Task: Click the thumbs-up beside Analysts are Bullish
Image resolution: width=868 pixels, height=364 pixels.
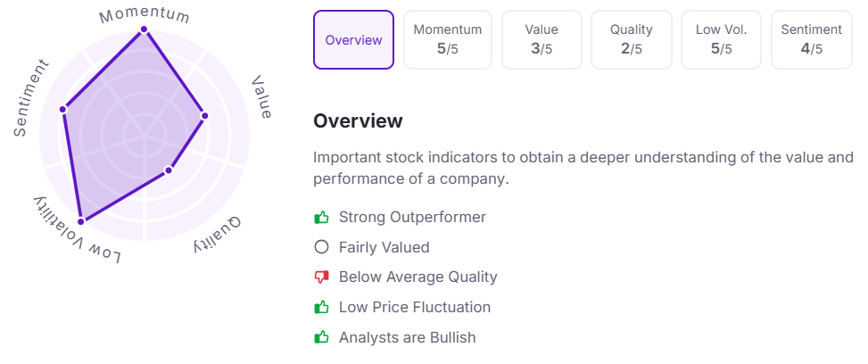Action: click(322, 337)
